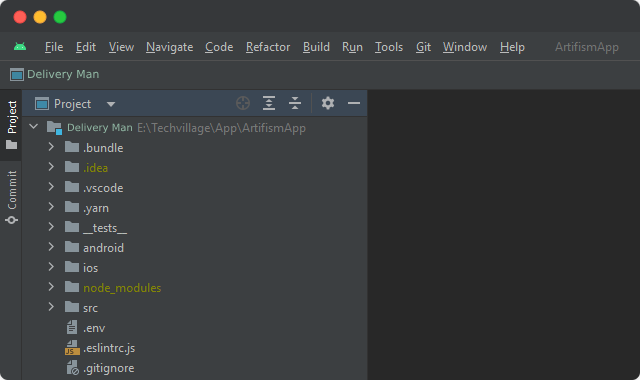Image resolution: width=640 pixels, height=380 pixels.
Task: Expand the __tests__ folder
Action: point(51,227)
